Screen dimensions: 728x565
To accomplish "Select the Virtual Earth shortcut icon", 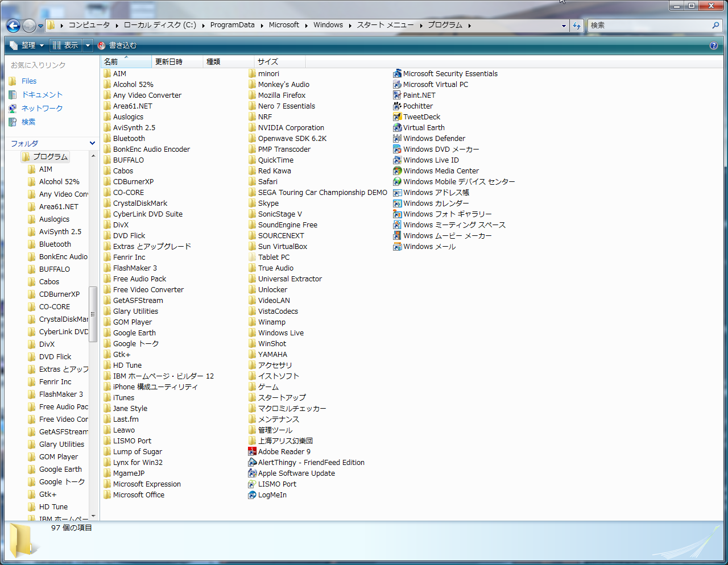I will (x=397, y=128).
